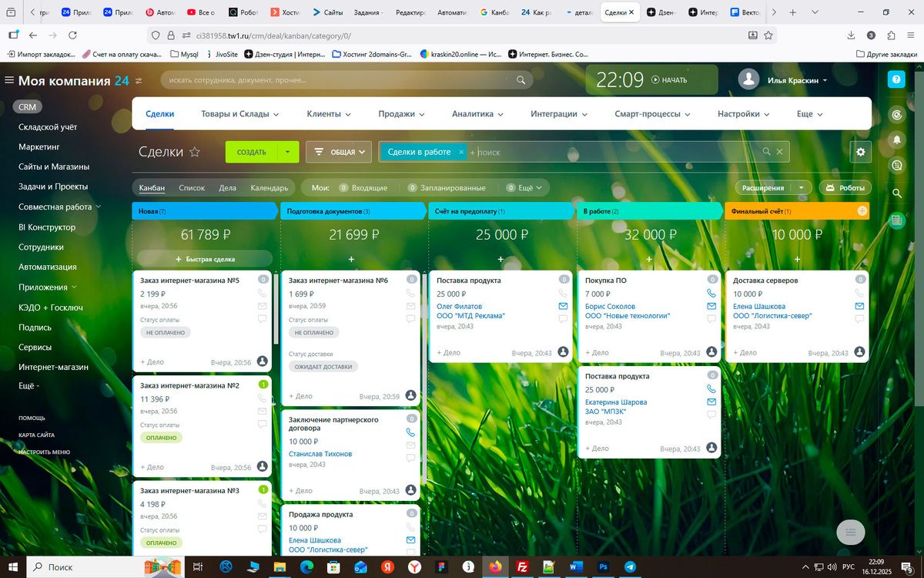Open Складской учёт in left sidebar

coord(48,126)
